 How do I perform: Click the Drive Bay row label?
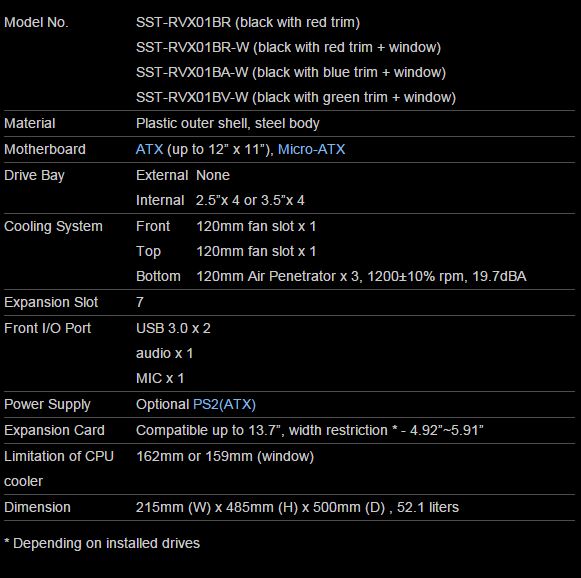[34, 175]
